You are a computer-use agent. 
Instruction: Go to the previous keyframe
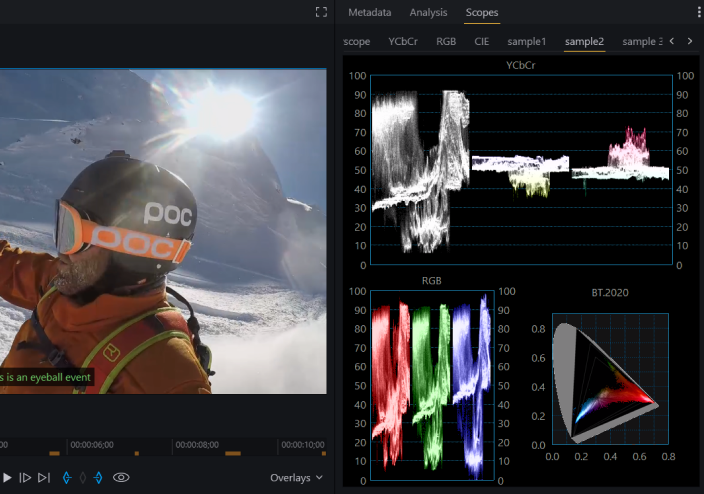coord(68,478)
